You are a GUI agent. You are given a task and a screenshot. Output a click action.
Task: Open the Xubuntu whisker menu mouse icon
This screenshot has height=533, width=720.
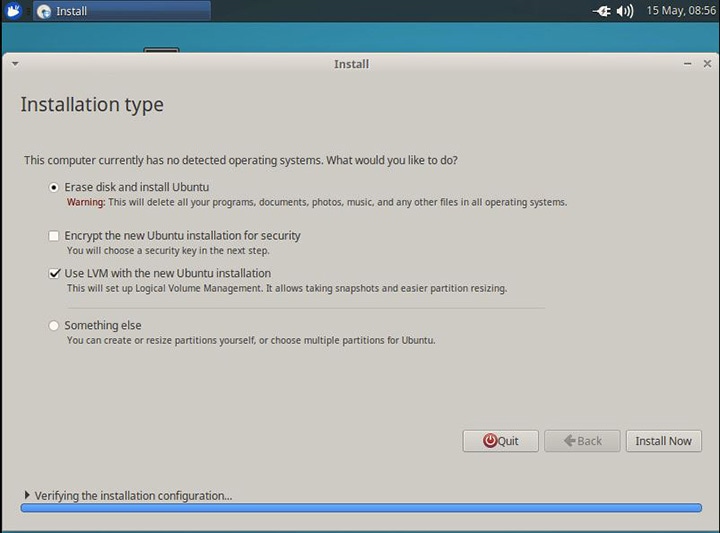click(x=13, y=11)
